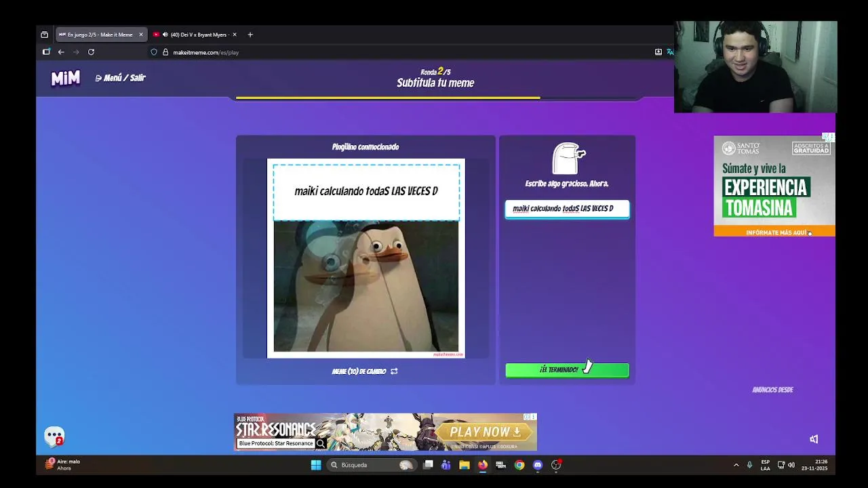Click the volume tray icon
The width and height of the screenshot is (868, 488).
pos(791,465)
